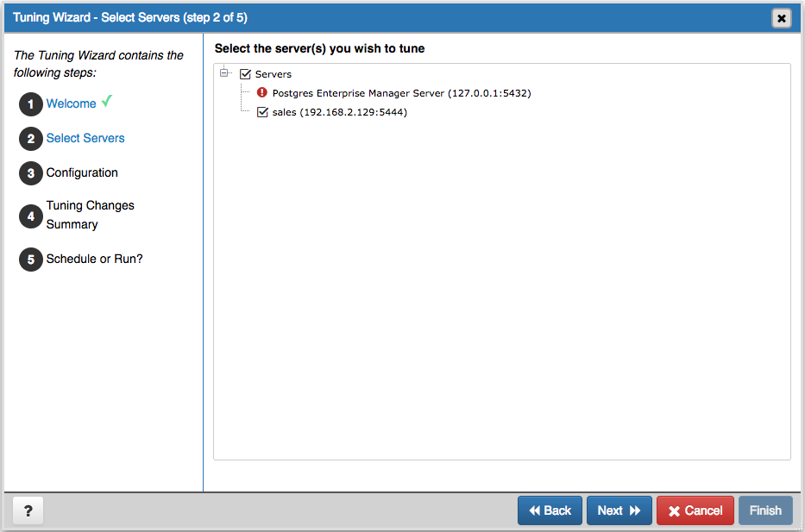The width and height of the screenshot is (805, 532).
Task: Go back with the Back button
Action: coord(550,510)
